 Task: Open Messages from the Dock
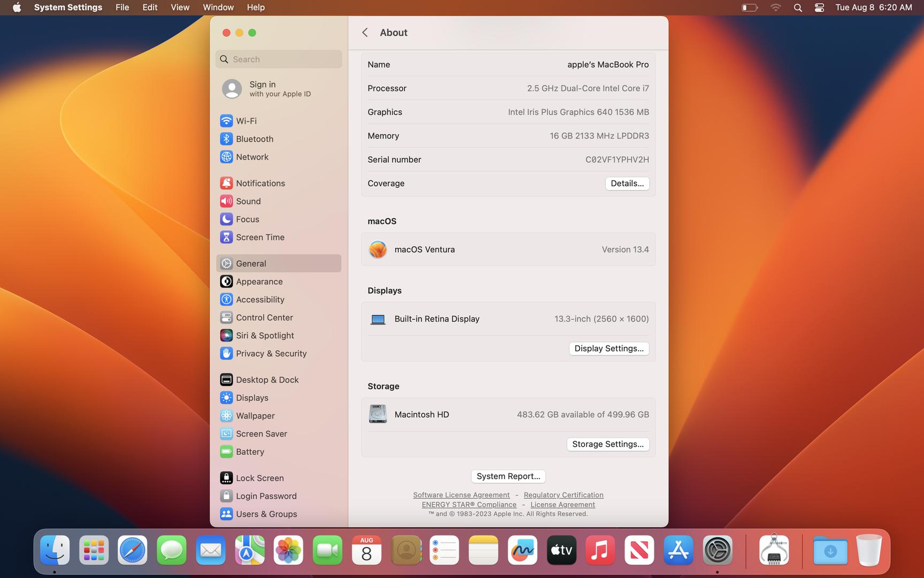[x=172, y=550]
